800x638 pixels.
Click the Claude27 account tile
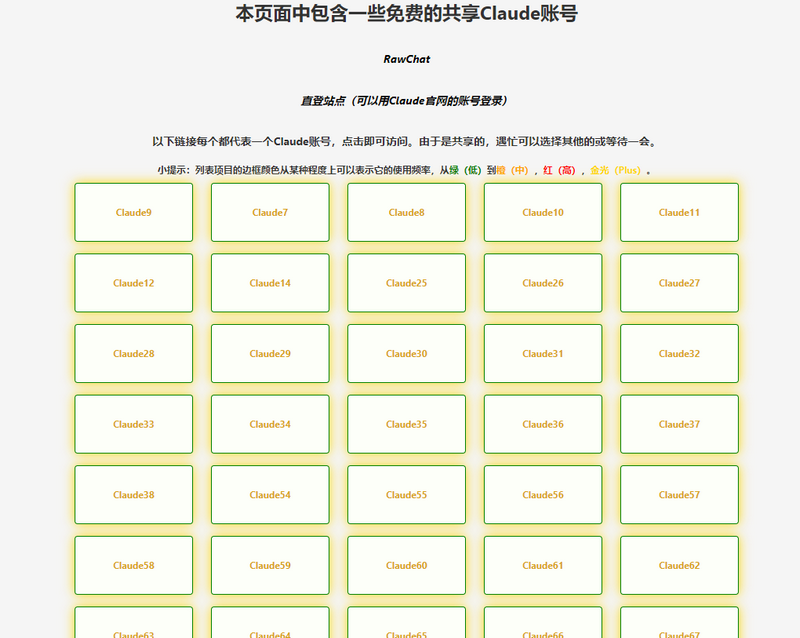(679, 283)
